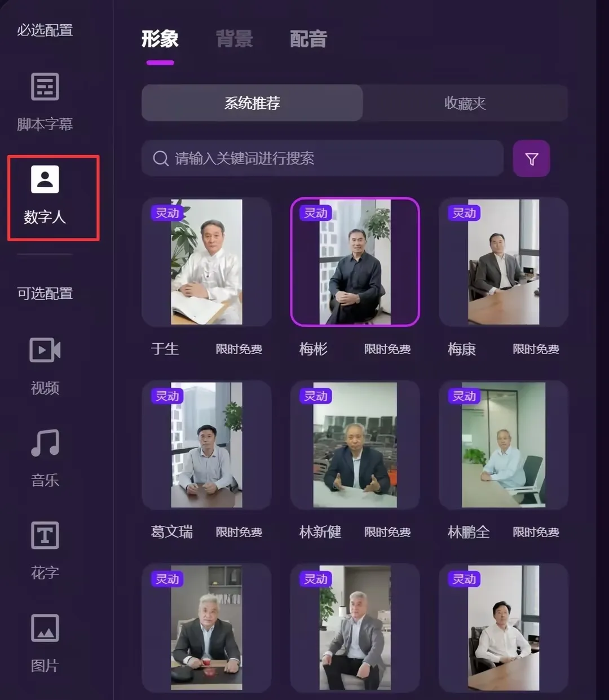Click the name label 林鹏全
This screenshot has width=609, height=700.
469,532
